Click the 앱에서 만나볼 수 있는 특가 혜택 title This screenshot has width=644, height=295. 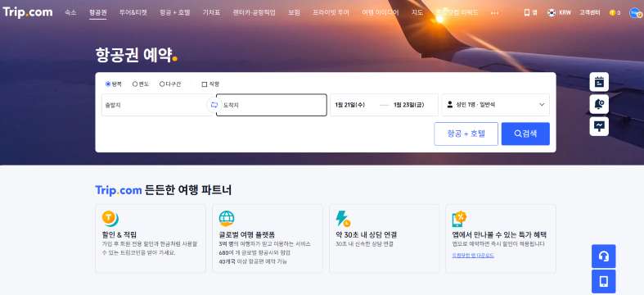tap(499, 235)
